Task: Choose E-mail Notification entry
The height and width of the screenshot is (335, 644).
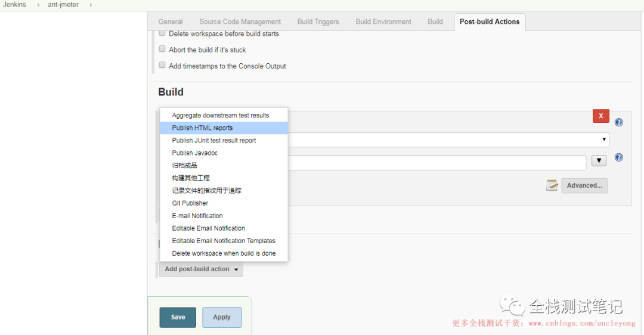Action: pyautogui.click(x=224, y=216)
